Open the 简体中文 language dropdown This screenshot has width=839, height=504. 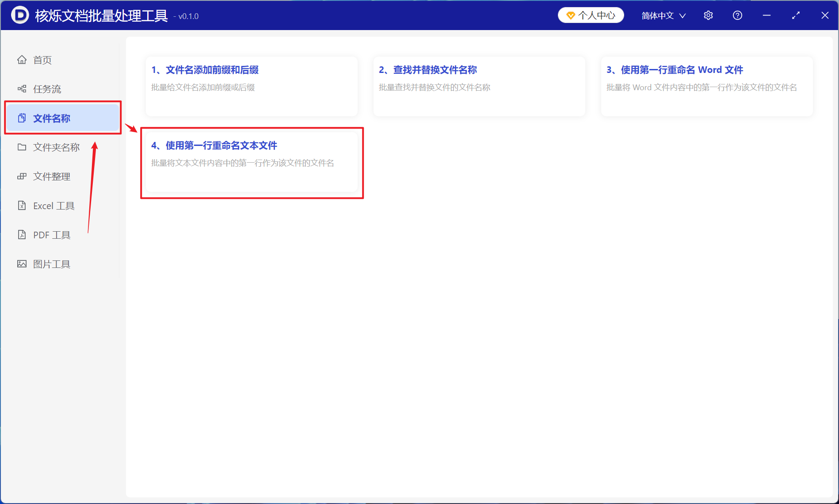click(x=664, y=15)
